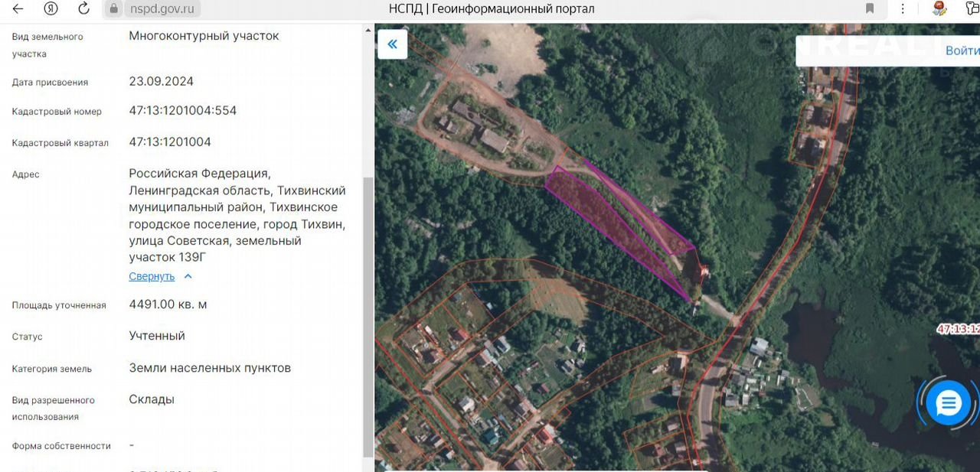This screenshot has width=980, height=472.
Task: Click cadastral number 47:13:1201004:554 value
Action: click(x=182, y=111)
